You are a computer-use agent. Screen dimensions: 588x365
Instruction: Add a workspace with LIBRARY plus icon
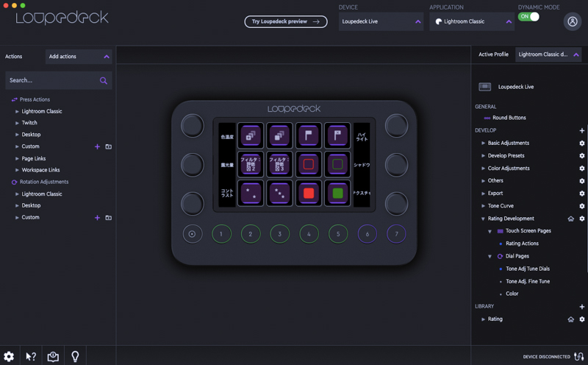click(581, 306)
